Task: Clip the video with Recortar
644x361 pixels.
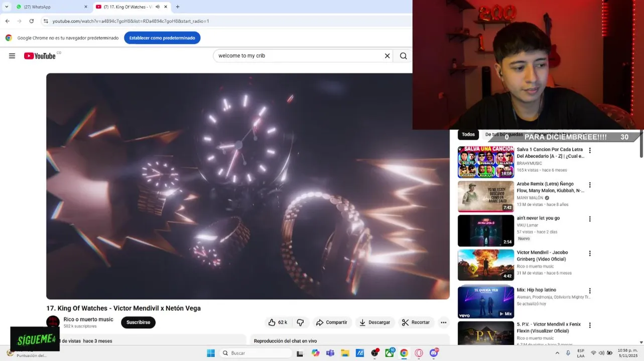Action: [x=416, y=322]
